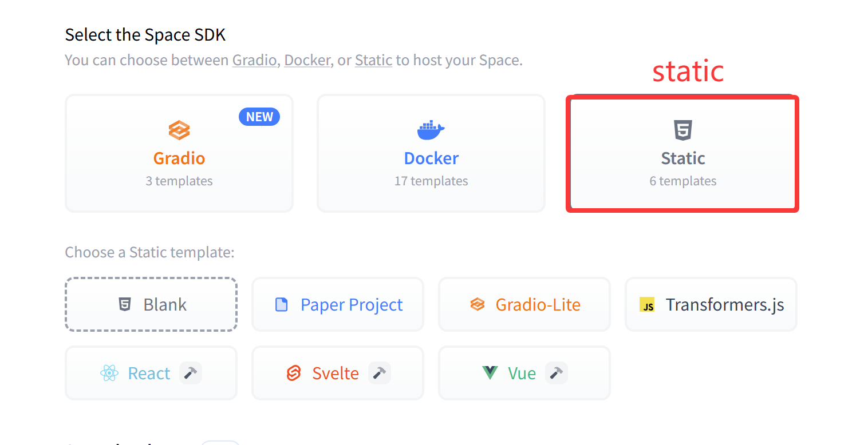Screen dimensions: 868x445
Task: Open the Gradio link in the description
Action: click(254, 60)
